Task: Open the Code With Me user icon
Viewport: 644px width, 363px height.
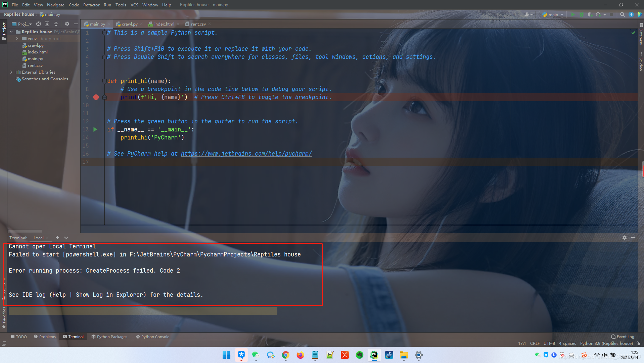Action: (527, 14)
